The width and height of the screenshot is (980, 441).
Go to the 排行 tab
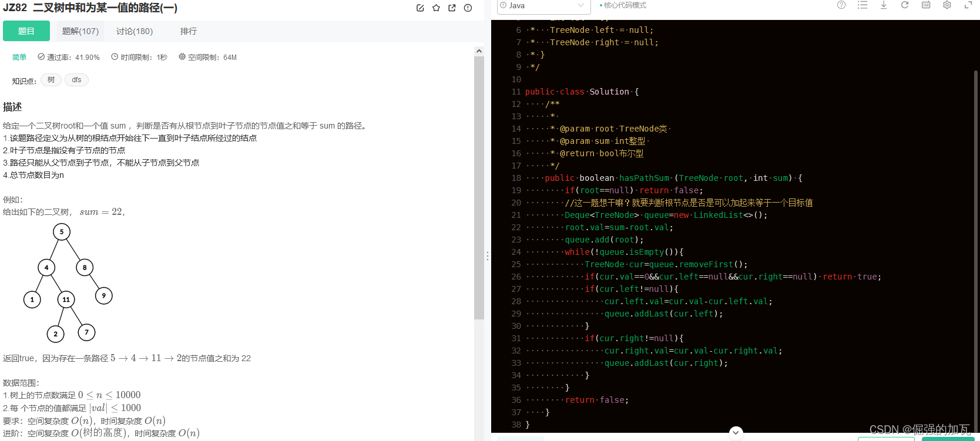click(x=189, y=31)
